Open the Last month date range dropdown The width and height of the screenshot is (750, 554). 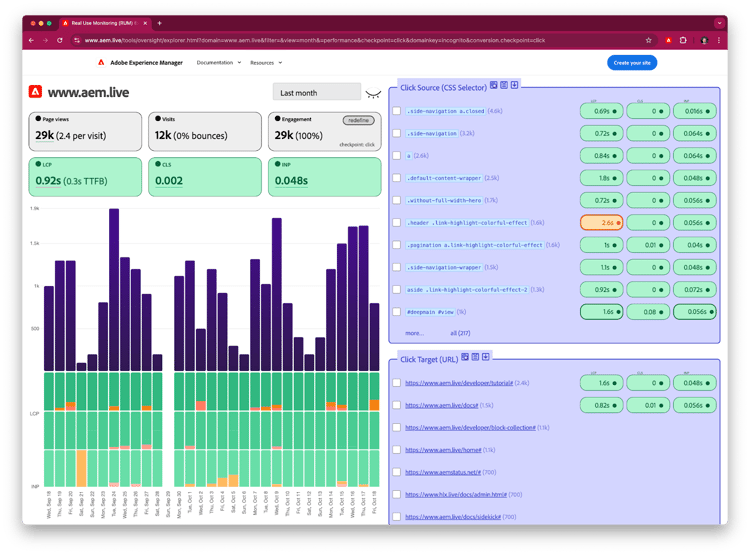[x=317, y=92]
